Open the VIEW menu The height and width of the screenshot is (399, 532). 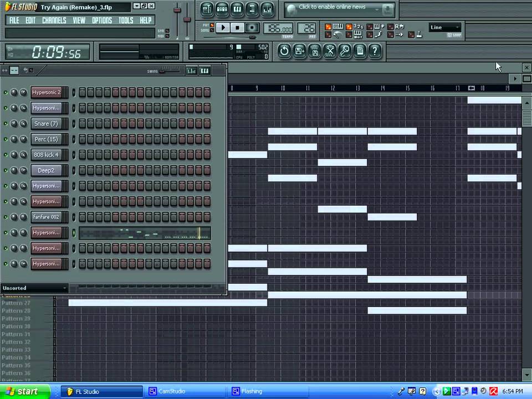79,21
